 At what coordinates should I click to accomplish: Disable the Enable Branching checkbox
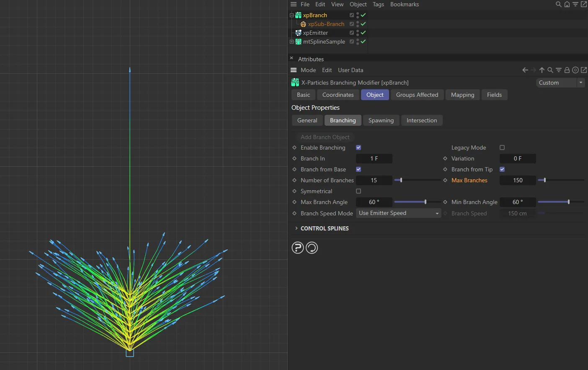(358, 147)
